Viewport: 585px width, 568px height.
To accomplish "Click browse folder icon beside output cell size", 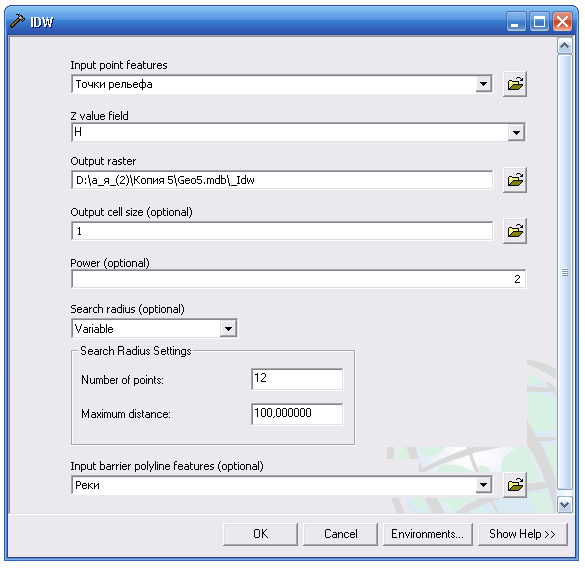I will tap(515, 231).
